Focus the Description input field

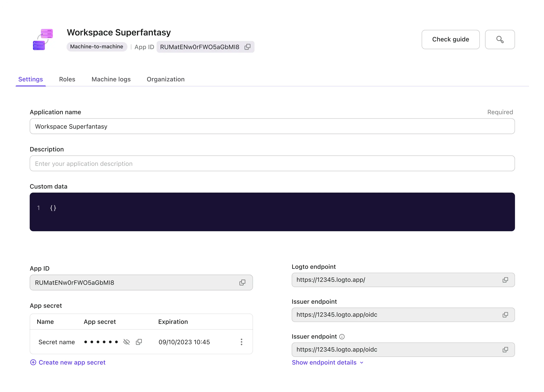(x=272, y=163)
